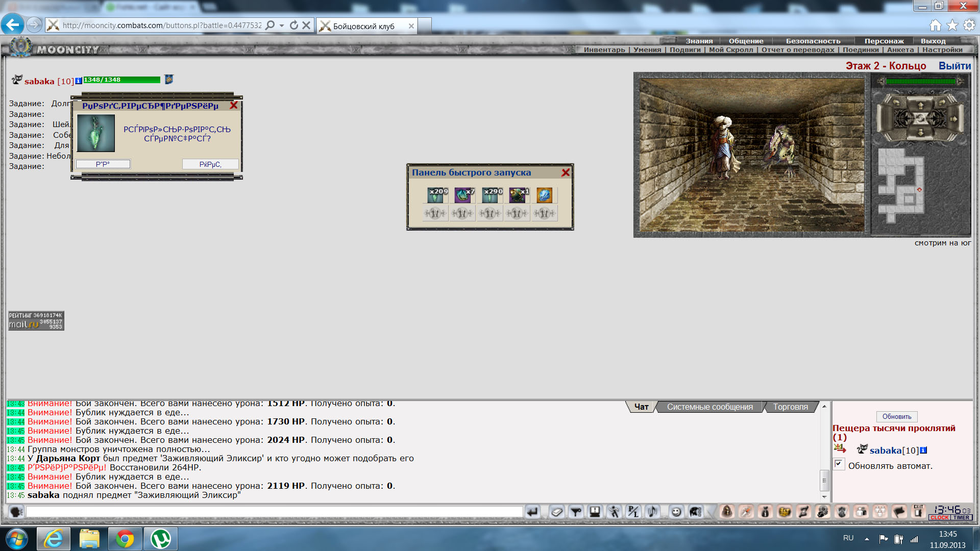
Task: Click the Выйти link to leave dungeon
Action: coord(954,66)
